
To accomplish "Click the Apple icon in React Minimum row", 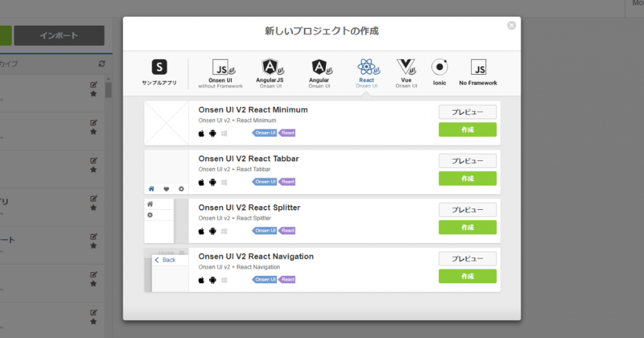I will coord(201,133).
